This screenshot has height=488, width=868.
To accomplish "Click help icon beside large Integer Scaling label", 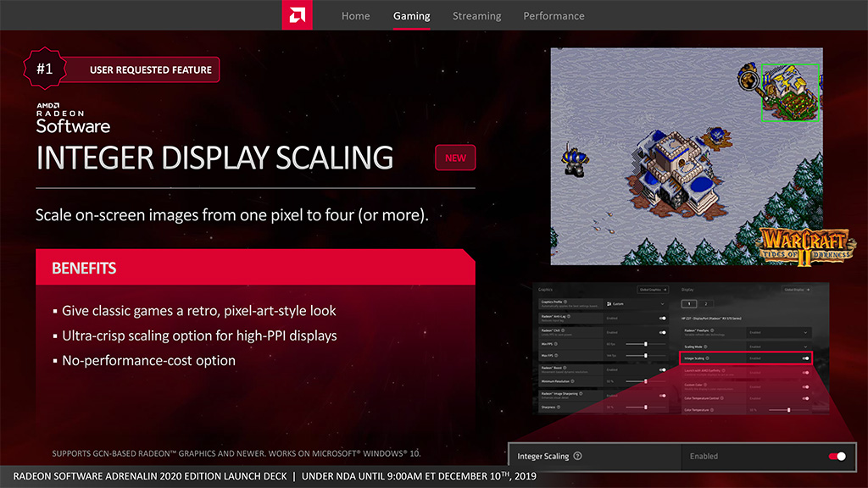I will (x=577, y=457).
